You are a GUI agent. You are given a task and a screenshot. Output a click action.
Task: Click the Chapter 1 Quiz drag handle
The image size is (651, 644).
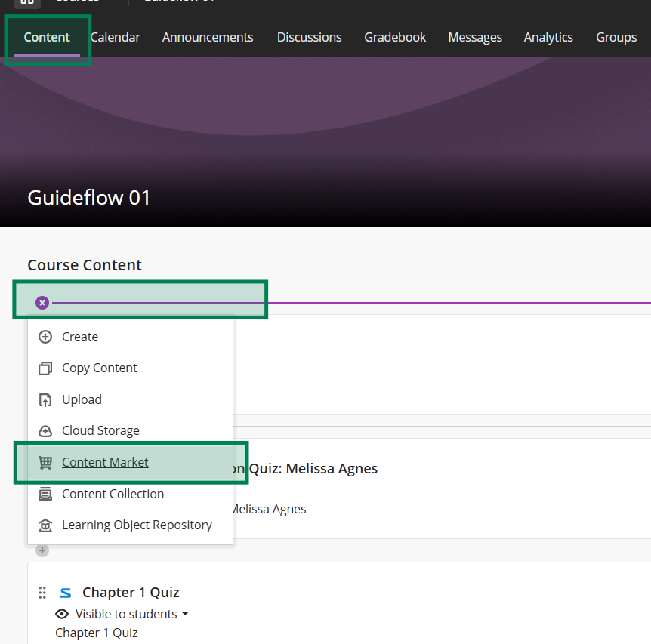point(42,593)
